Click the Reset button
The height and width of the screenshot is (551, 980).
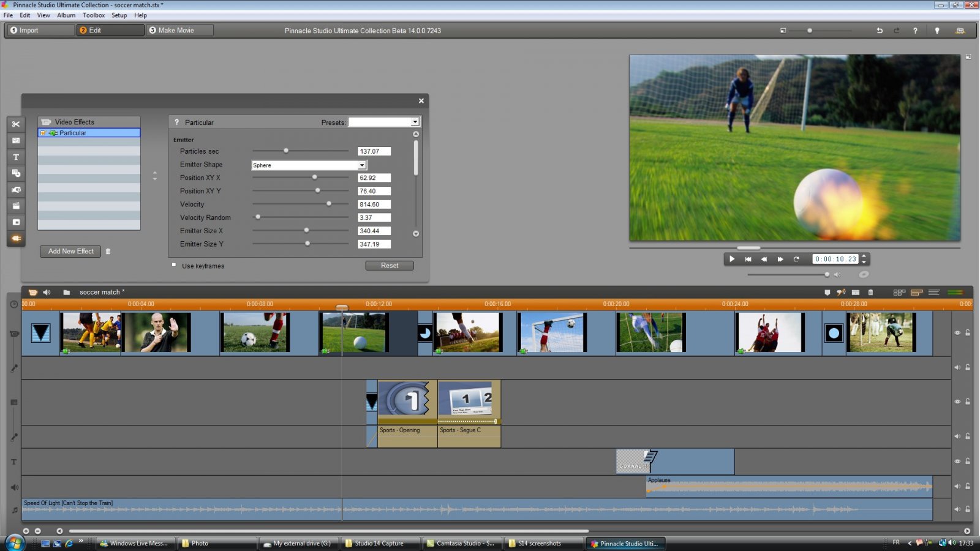(x=390, y=266)
